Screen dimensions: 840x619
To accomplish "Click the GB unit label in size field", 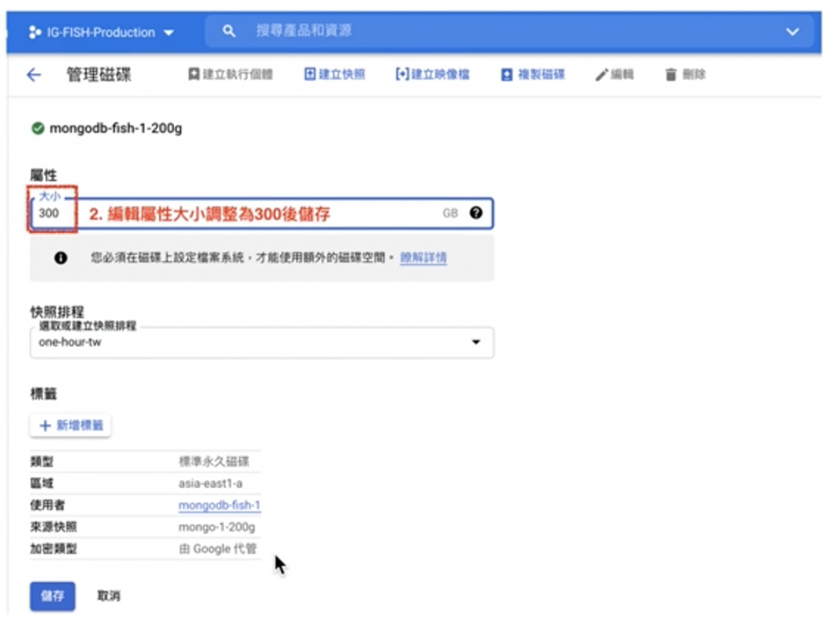I will (450, 213).
